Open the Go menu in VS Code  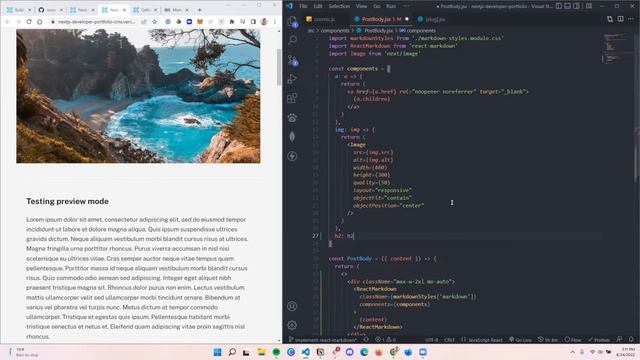click(377, 6)
